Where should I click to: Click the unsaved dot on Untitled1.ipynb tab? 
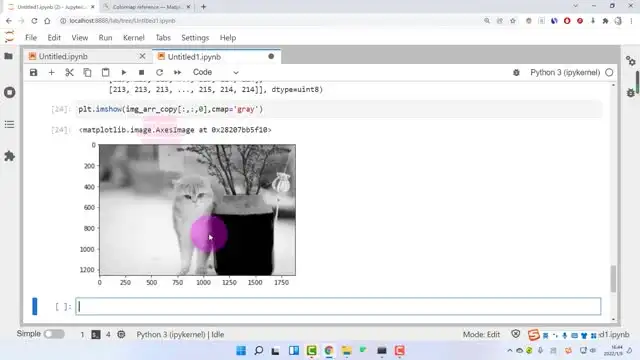point(271,56)
